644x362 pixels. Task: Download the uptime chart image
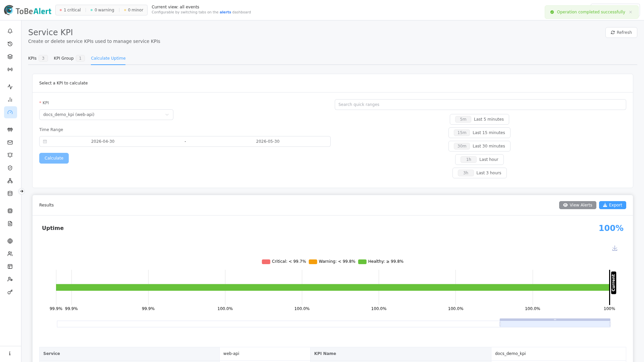pyautogui.click(x=614, y=248)
